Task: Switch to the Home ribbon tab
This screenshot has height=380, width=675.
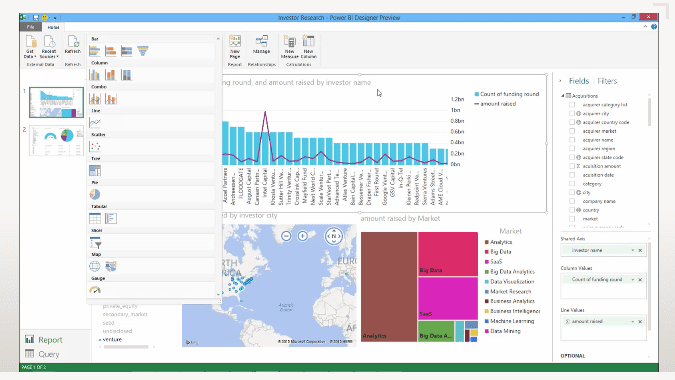Action: tap(53, 27)
